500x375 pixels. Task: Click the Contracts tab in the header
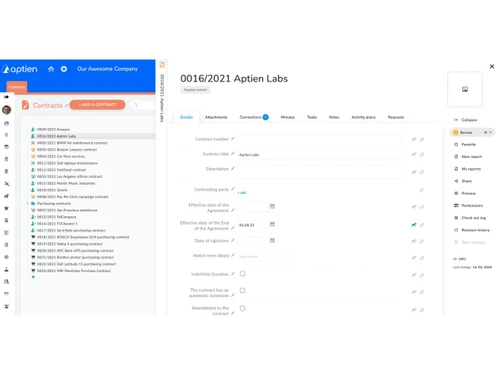click(17, 87)
